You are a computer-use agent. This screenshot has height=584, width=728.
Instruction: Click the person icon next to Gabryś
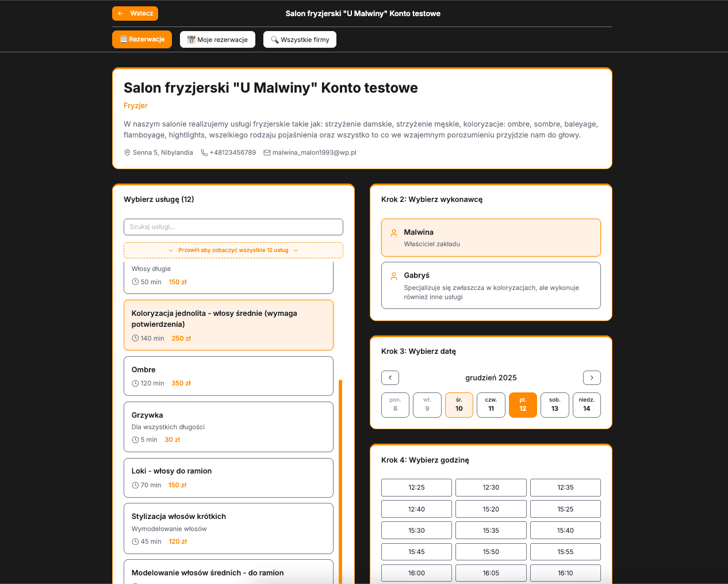394,276
